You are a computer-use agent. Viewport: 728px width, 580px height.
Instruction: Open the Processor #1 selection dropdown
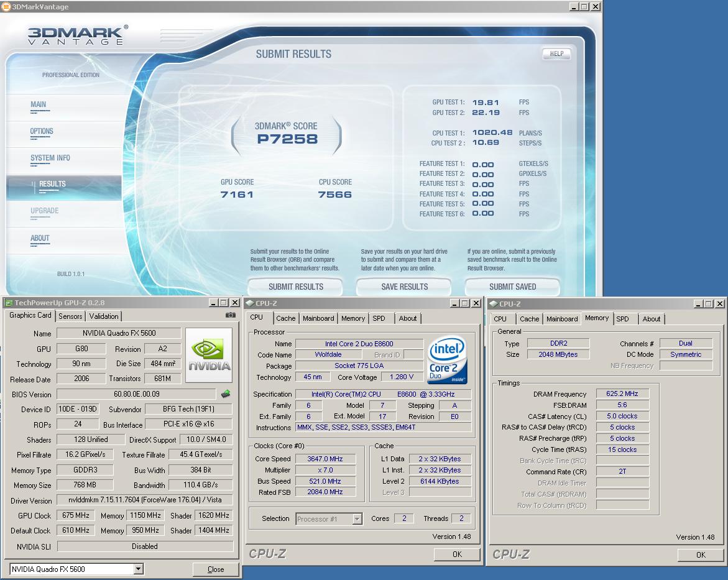point(357,518)
